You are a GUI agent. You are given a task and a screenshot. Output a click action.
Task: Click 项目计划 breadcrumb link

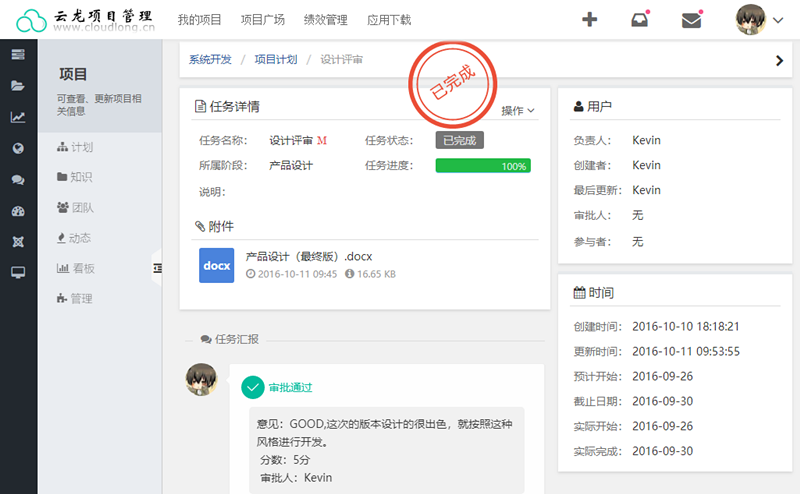pyautogui.click(x=276, y=60)
